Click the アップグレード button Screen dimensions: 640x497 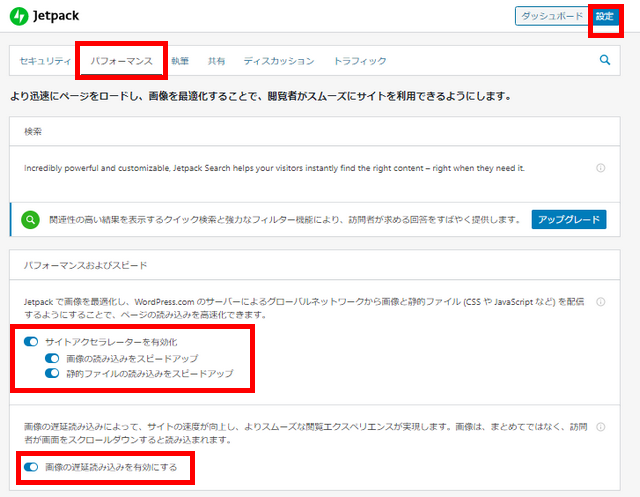(569, 220)
